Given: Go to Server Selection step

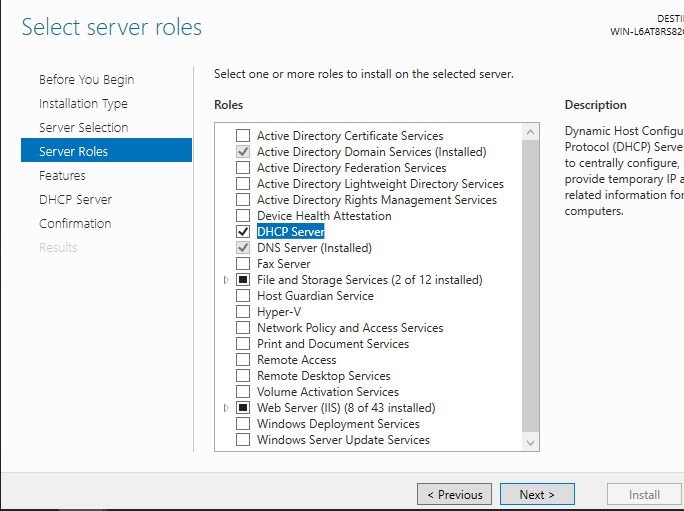Looking at the screenshot, I should 83,127.
